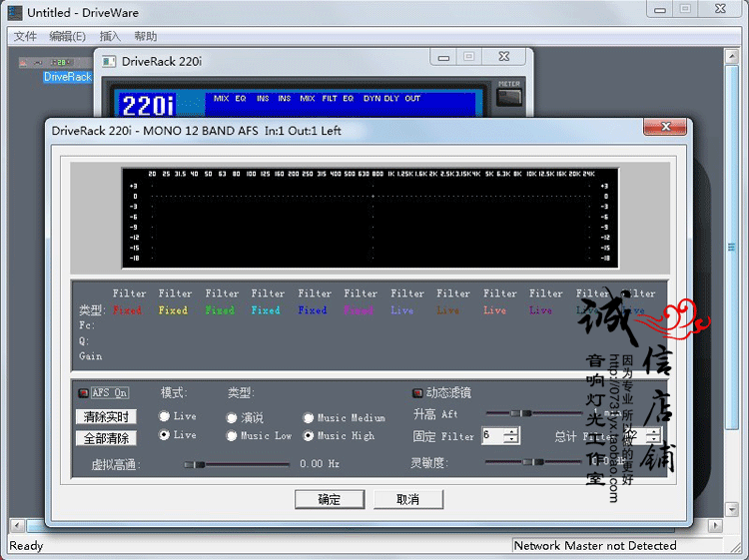The image size is (749, 560).
Task: Choose the Music High radio button
Action: (309, 436)
